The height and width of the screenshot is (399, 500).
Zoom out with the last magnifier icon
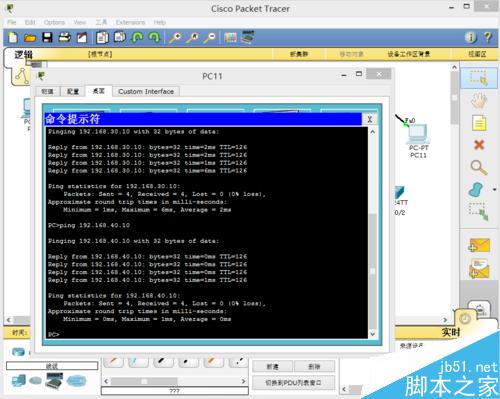[210, 38]
